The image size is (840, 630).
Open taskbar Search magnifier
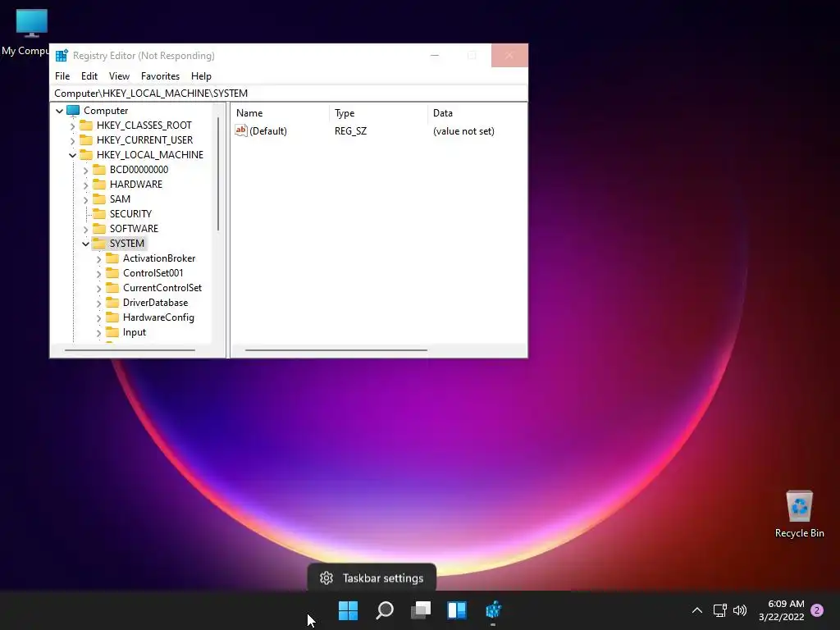pyautogui.click(x=385, y=610)
